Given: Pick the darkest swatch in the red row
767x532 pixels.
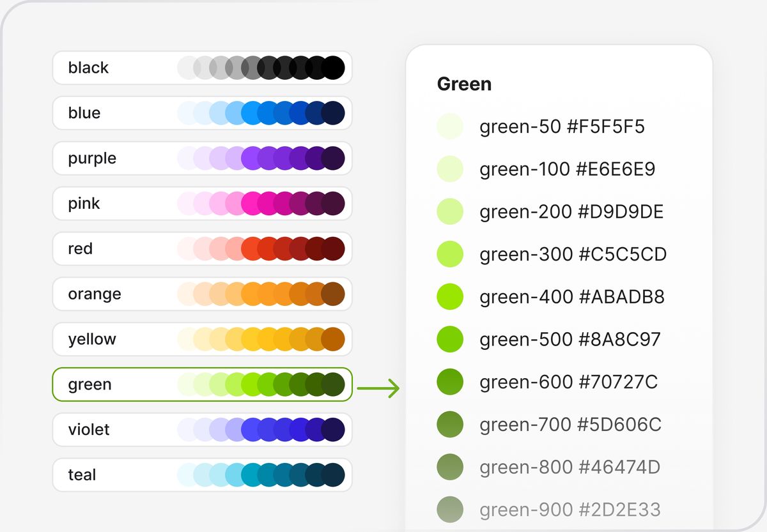Looking at the screenshot, I should coord(333,249).
